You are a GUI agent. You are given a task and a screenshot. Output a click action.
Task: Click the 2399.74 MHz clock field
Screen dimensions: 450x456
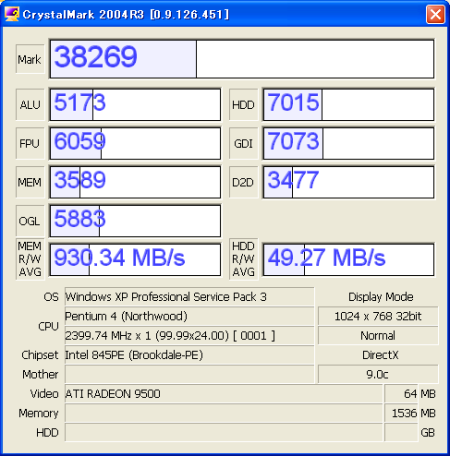(189, 335)
